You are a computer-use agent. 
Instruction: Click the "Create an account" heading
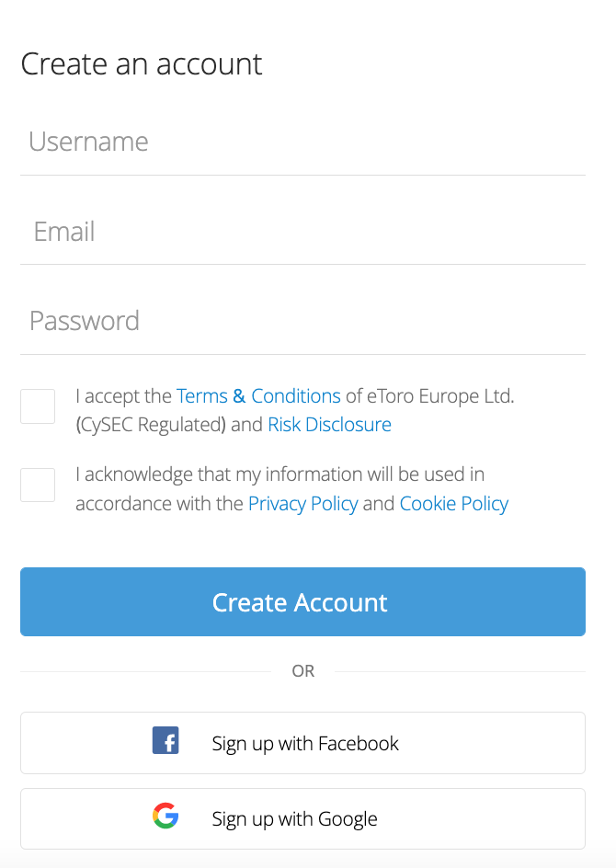coord(142,63)
